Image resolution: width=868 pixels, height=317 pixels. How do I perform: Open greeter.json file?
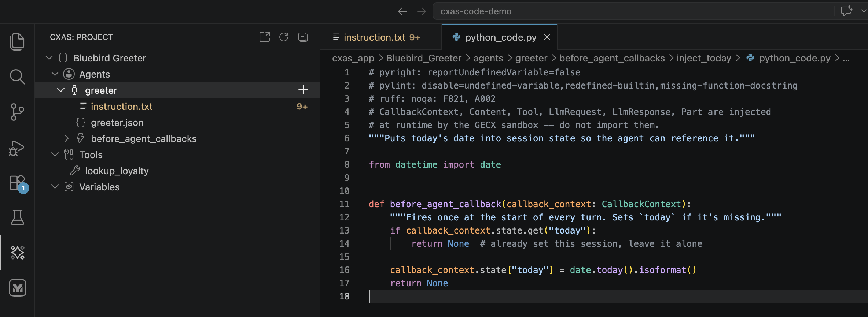click(x=117, y=123)
